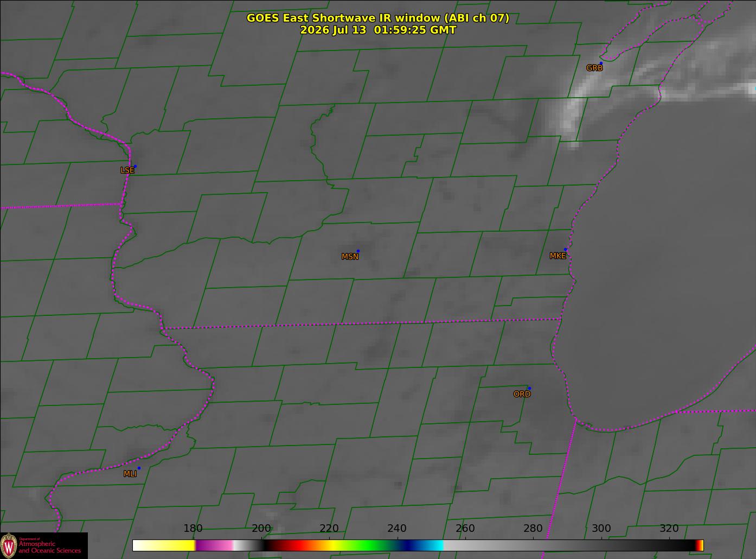Click the 300 colorbar tick label
756x559 pixels.
(601, 529)
